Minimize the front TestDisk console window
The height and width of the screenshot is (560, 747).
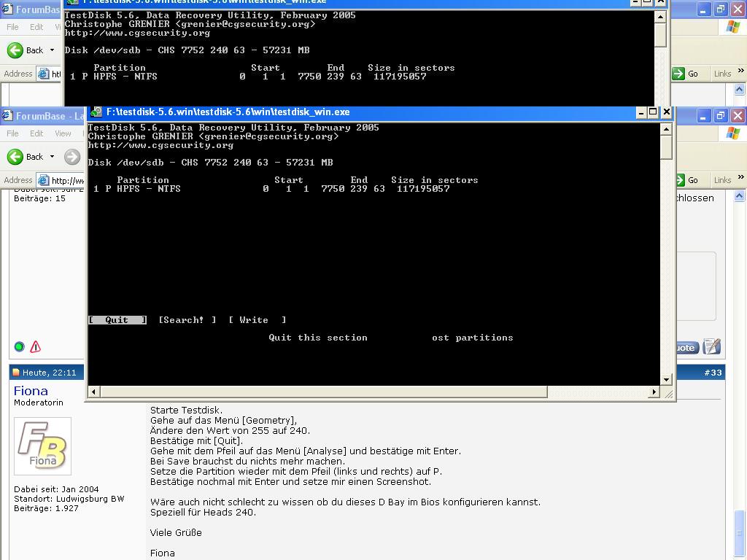click(x=641, y=112)
